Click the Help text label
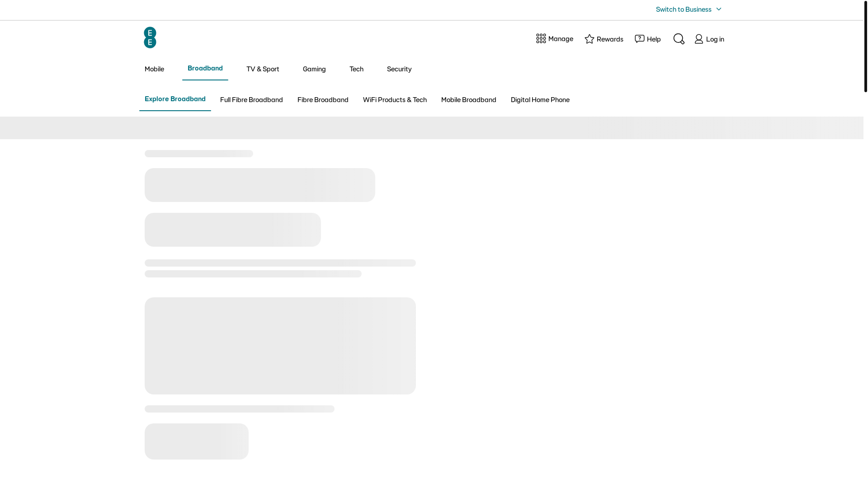Screen dimensions: 868x488 pyautogui.click(x=654, y=39)
